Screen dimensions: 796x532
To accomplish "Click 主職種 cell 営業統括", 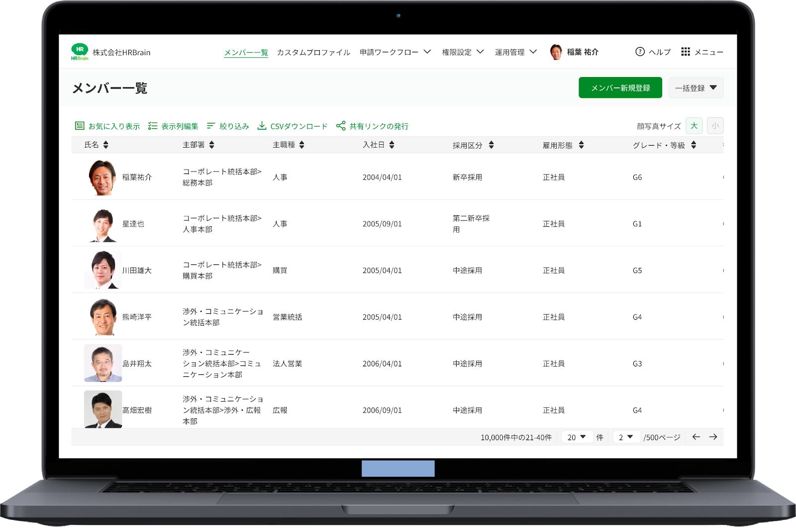I will pos(287,317).
